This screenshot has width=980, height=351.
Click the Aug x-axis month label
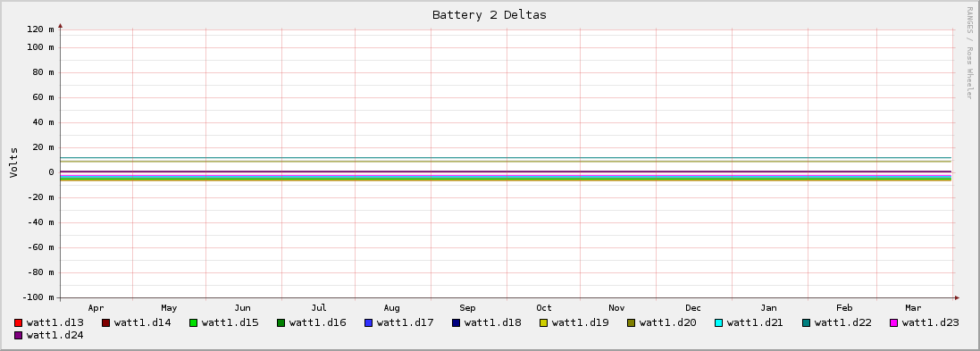[x=392, y=308]
